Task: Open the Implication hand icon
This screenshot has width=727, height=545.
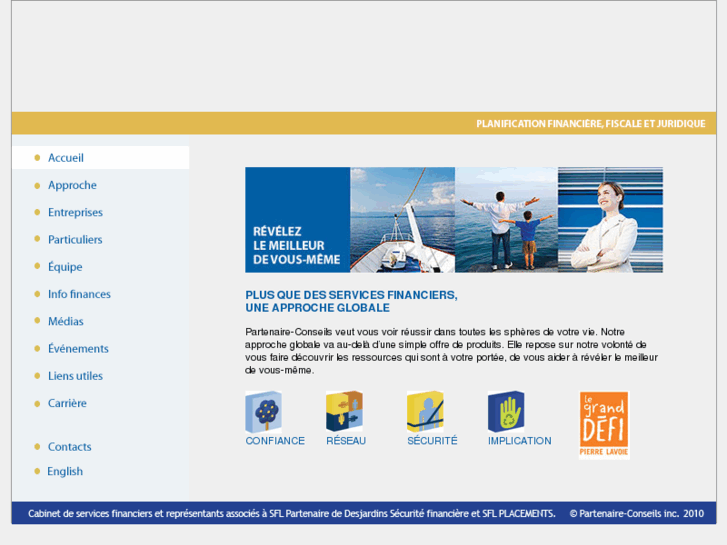Action: [x=506, y=411]
